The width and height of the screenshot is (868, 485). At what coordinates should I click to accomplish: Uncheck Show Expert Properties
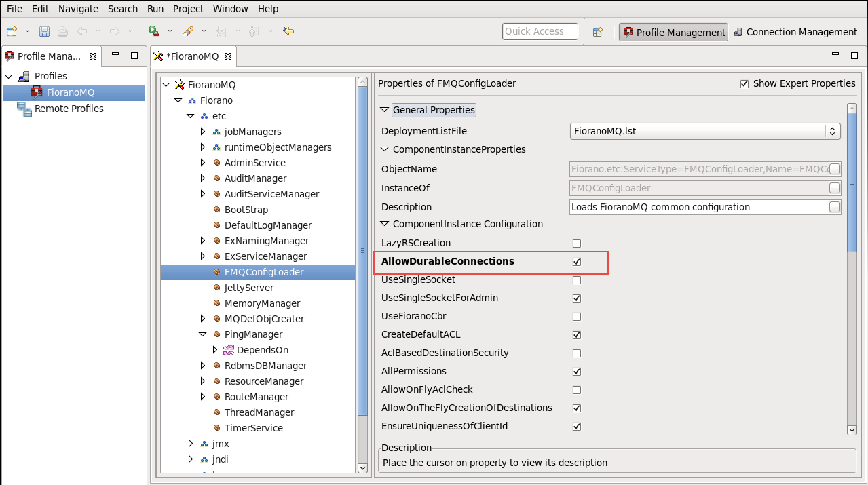click(x=744, y=84)
